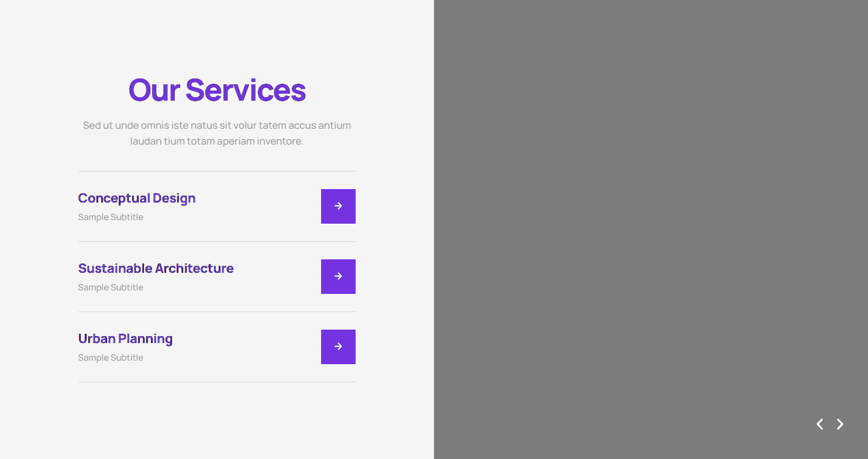
Task: Select Sample Subtitle below Sustainable Architecture
Action: (x=111, y=287)
